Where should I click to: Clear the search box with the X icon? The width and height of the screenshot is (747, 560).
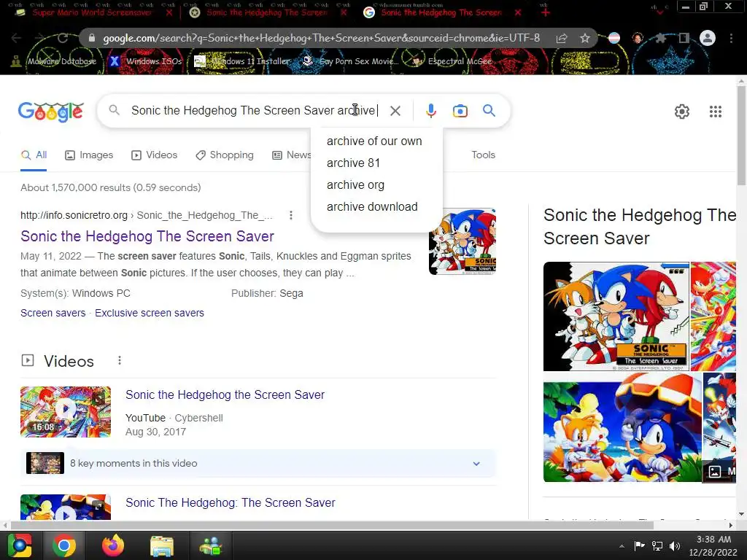tap(395, 111)
